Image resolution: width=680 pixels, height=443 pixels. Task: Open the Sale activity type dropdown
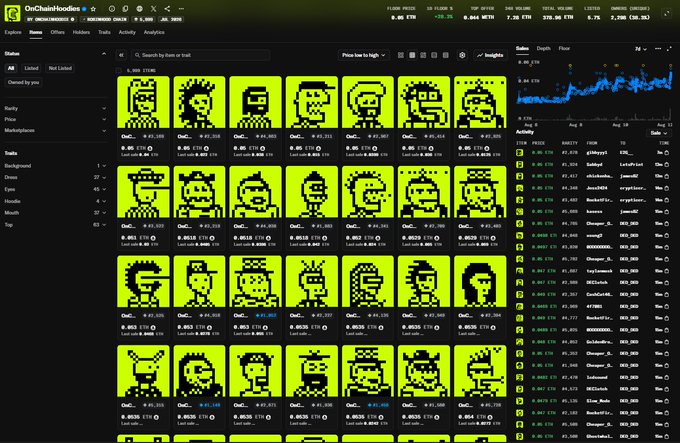pos(658,133)
